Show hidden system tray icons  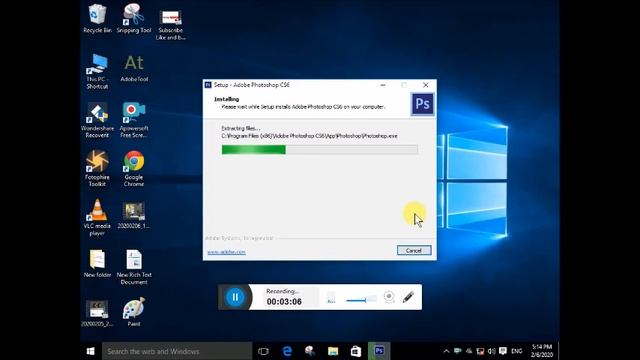(446, 351)
